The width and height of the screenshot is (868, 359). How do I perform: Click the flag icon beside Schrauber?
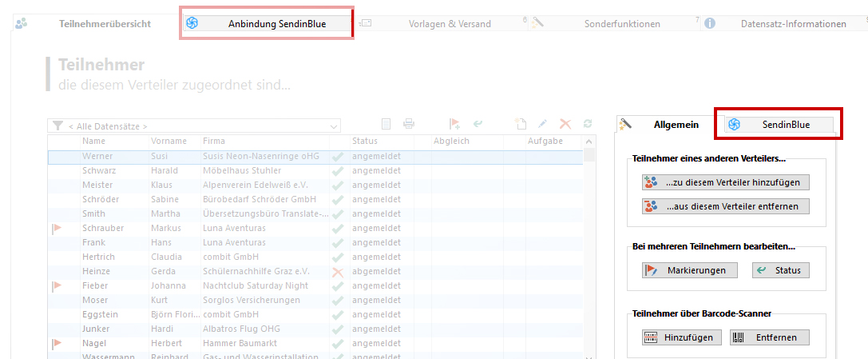click(x=57, y=228)
